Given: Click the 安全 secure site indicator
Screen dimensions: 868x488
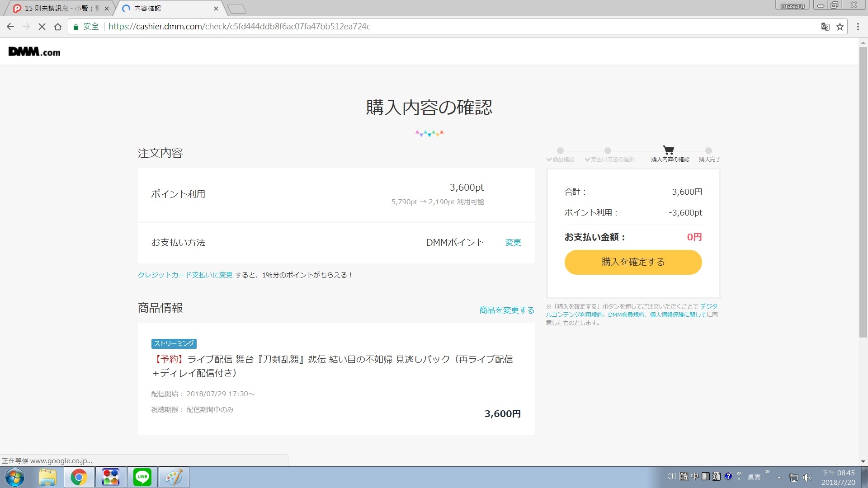Looking at the screenshot, I should [x=86, y=27].
